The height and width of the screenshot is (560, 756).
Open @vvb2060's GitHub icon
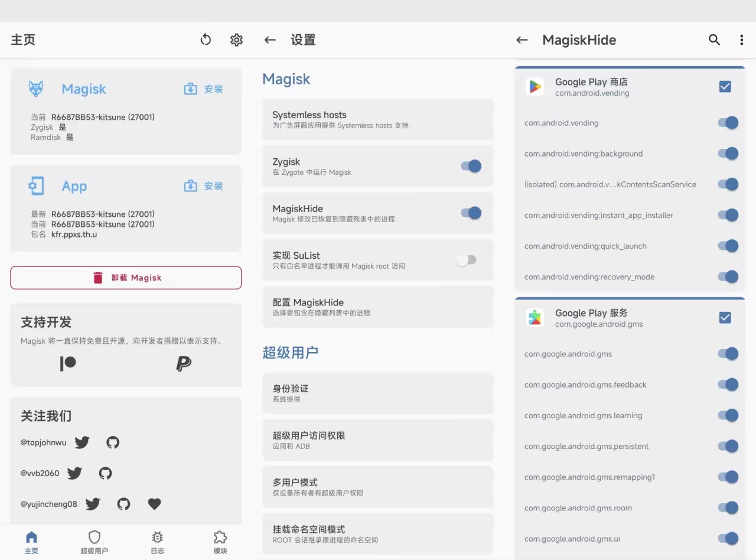tap(105, 473)
